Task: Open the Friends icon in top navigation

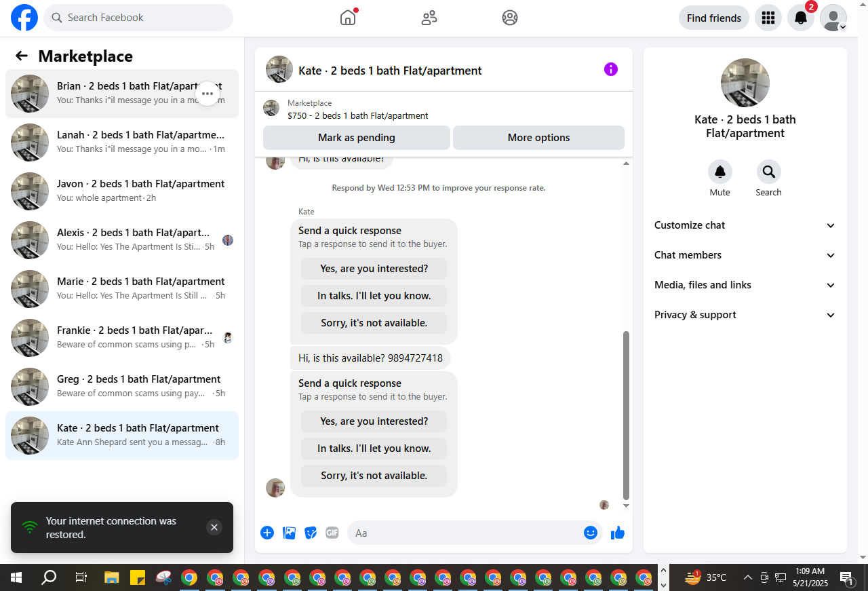Action: (429, 18)
